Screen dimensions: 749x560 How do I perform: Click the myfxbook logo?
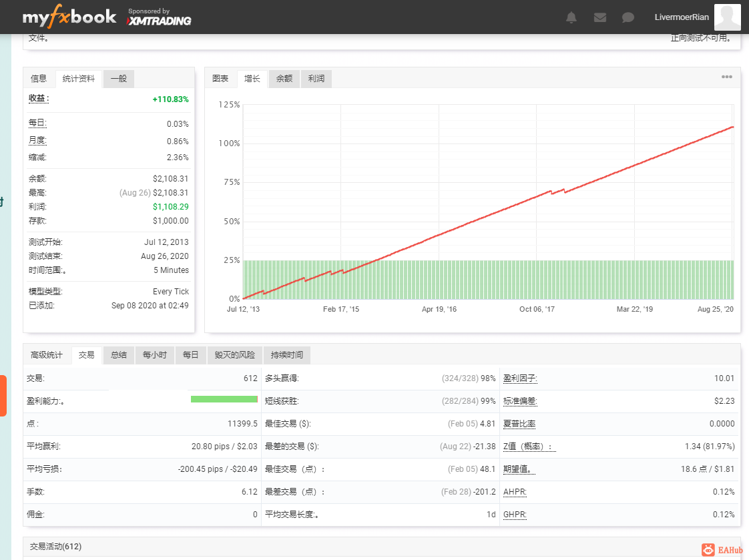(69, 17)
